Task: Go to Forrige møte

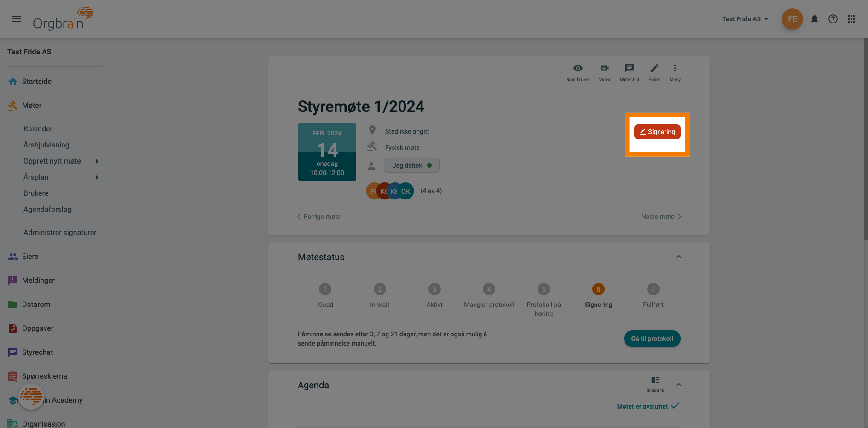Action: (x=318, y=217)
